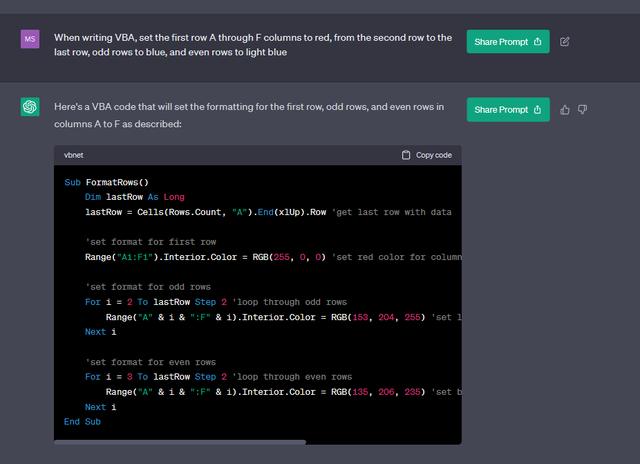Click the code block horizontal scrollbar
The height and width of the screenshot is (464, 640).
[180, 441]
